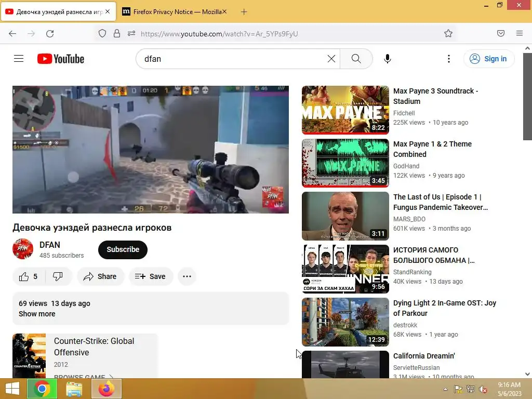Click the Sign in button
Screen dimensions: 532x399
(489, 59)
